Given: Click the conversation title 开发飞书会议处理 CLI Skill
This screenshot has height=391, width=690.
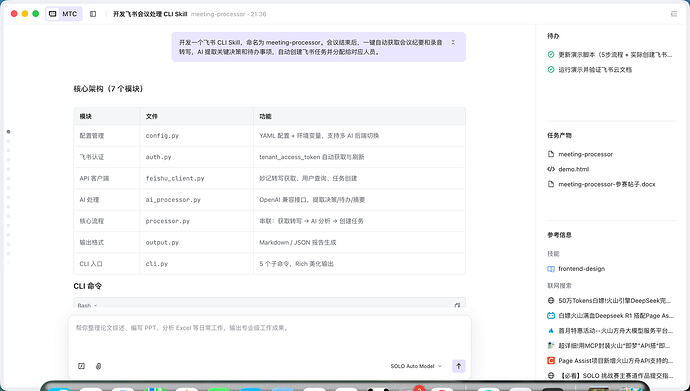Looking at the screenshot, I should pos(150,14).
